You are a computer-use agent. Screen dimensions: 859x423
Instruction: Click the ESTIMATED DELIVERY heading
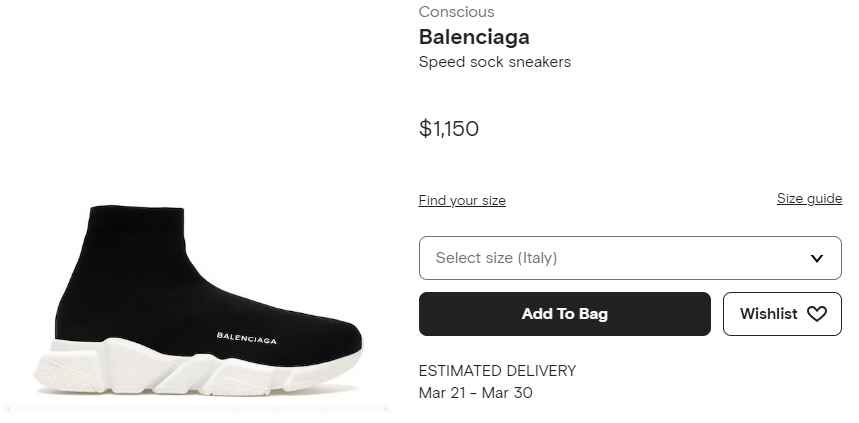(x=497, y=371)
